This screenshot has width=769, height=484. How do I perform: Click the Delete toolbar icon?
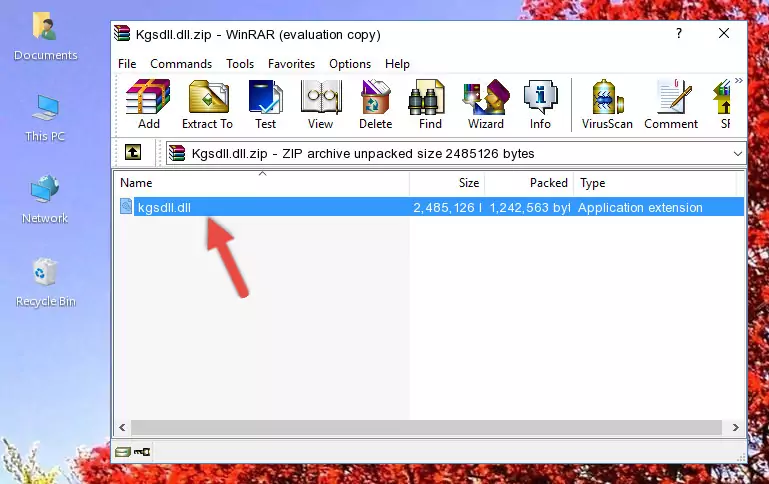coord(375,103)
